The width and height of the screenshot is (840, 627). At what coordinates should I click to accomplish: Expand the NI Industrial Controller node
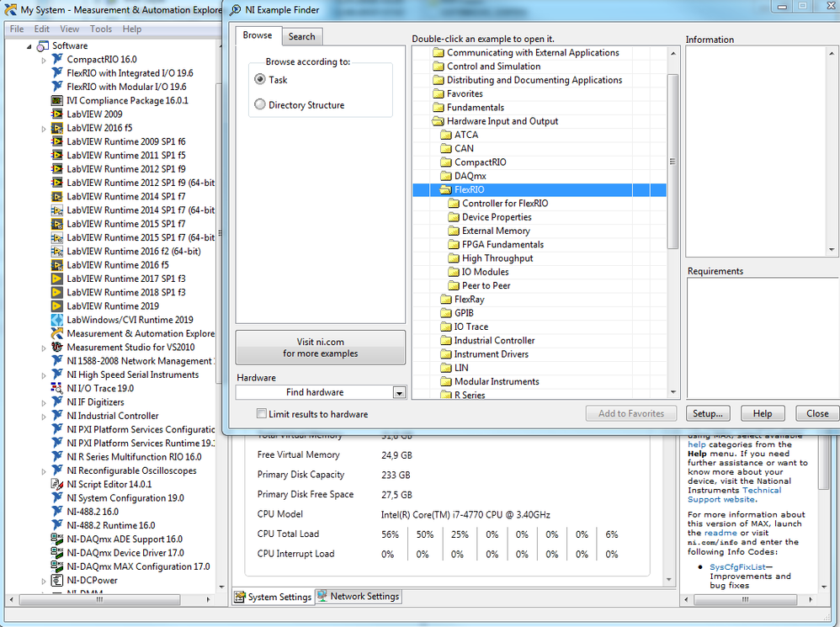(x=44, y=417)
